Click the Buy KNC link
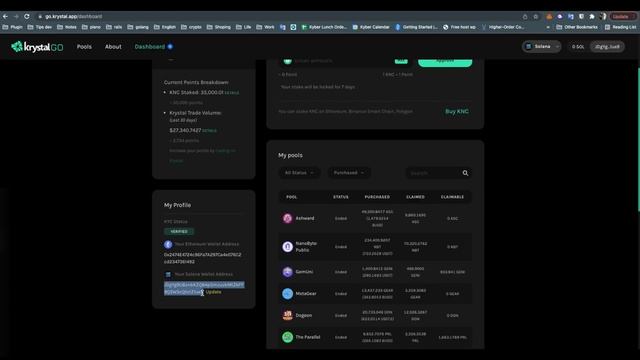 [457, 111]
